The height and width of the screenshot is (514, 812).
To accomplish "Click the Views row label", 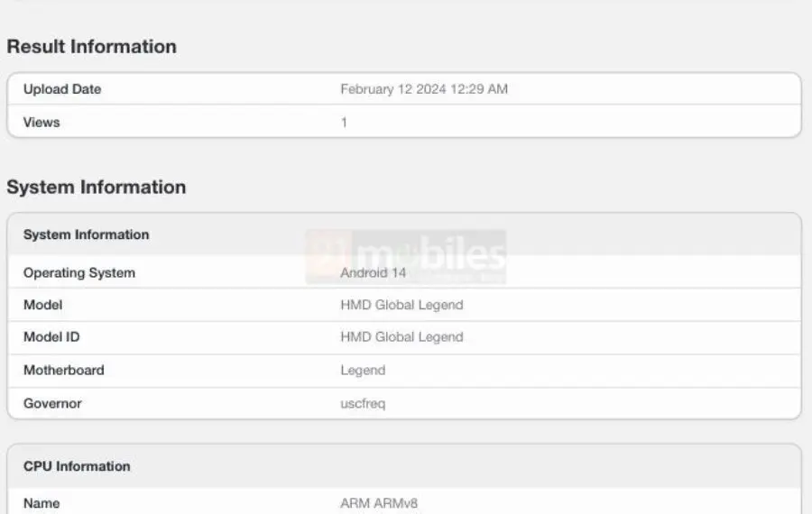I will (42, 122).
